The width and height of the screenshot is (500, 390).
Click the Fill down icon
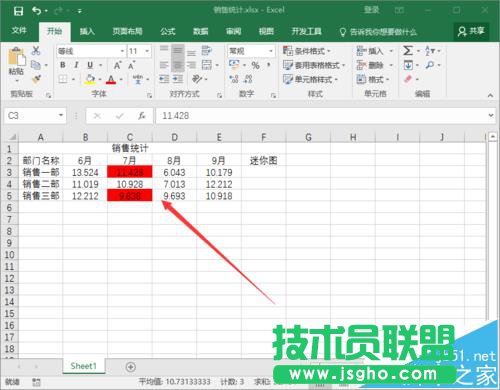coord(408,65)
